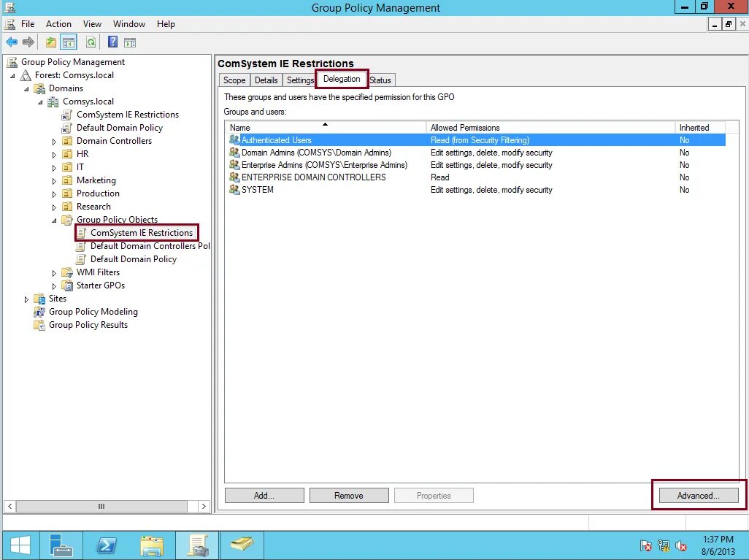Click the up one level folder icon
Viewport: 749px width, 560px height.
(50, 42)
